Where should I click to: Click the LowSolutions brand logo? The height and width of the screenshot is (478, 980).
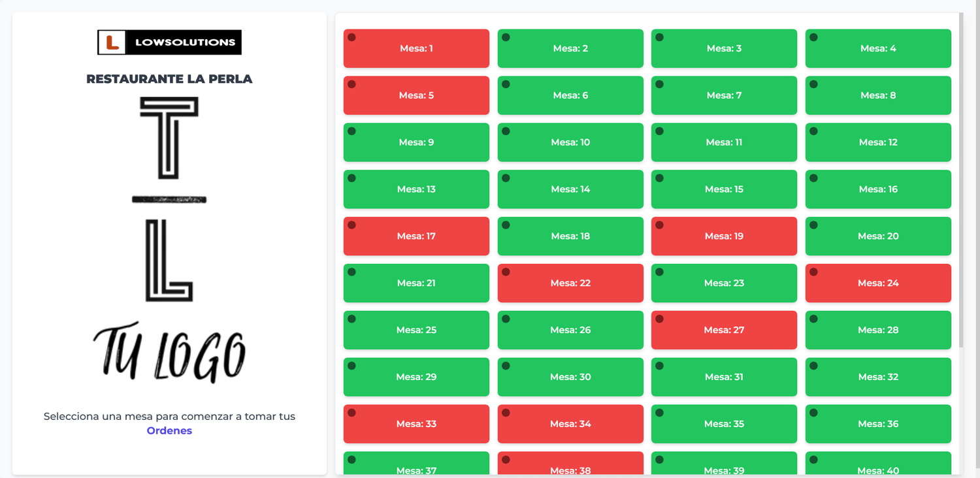[x=169, y=42]
